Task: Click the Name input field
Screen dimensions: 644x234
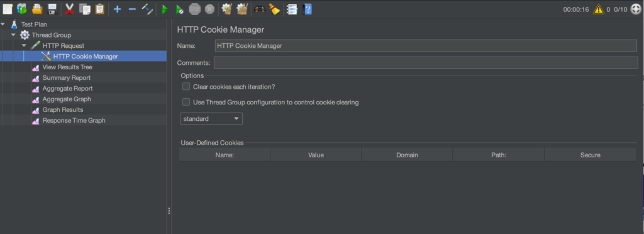Action: 426,45
